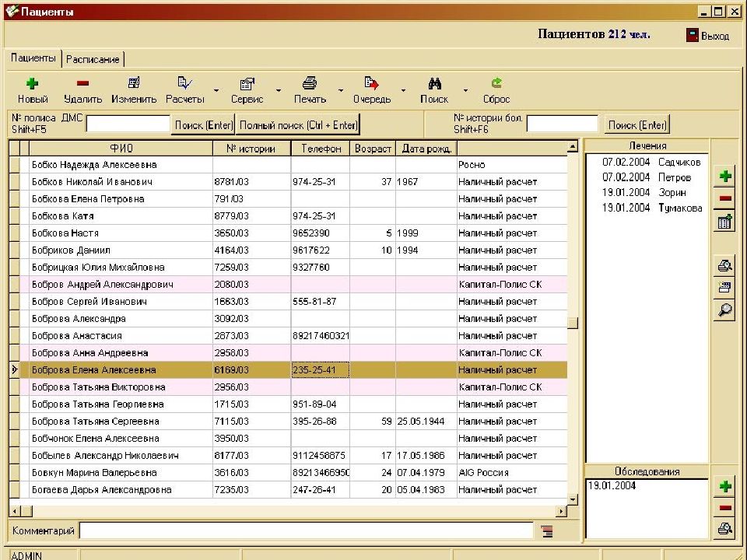Select the patient row Боброва Татьяна Сергеевна
This screenshot has height=560, width=747.
click(288, 422)
